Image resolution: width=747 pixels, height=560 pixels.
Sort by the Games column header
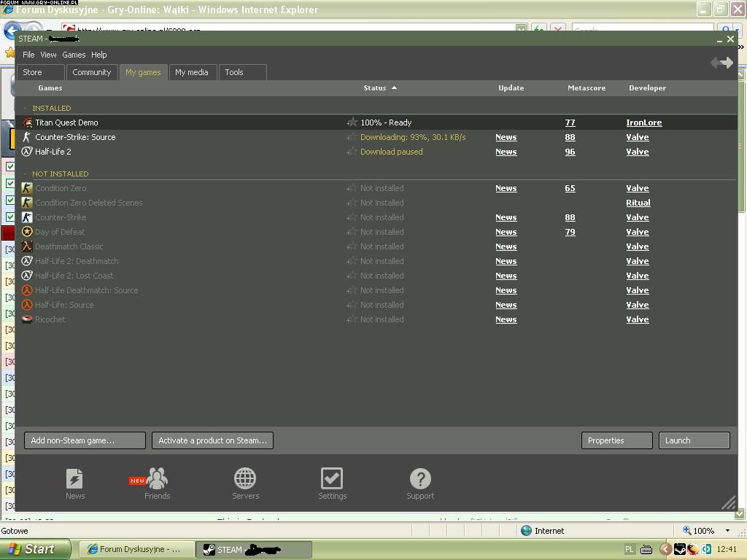tap(50, 87)
